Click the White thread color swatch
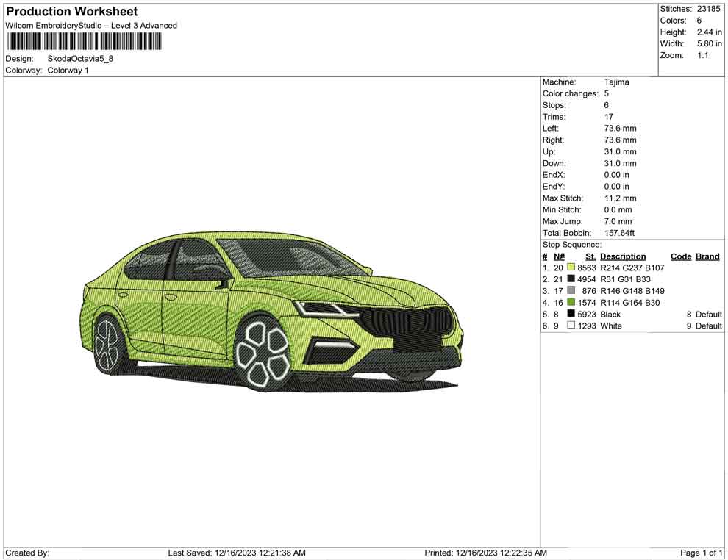 tap(571, 326)
